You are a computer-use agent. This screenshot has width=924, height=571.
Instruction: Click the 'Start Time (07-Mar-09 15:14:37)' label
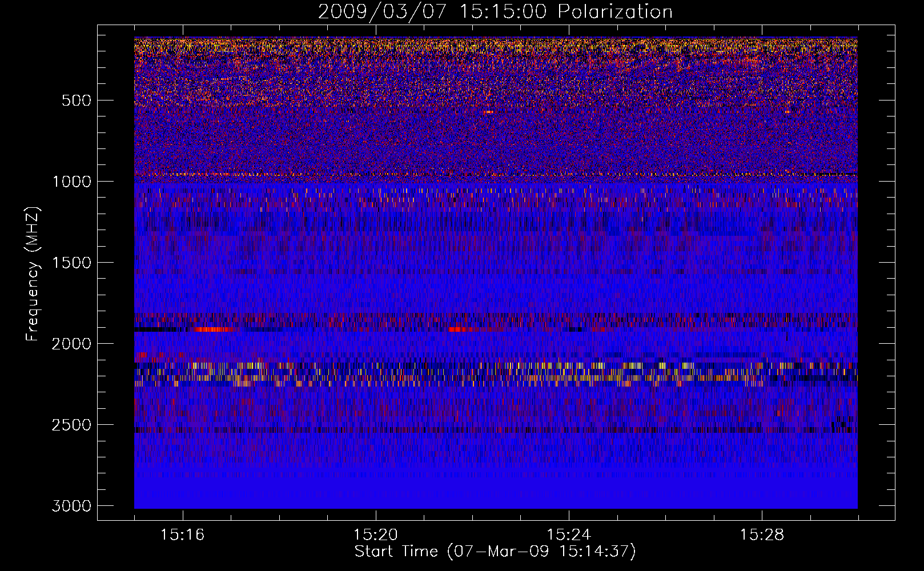pos(495,552)
